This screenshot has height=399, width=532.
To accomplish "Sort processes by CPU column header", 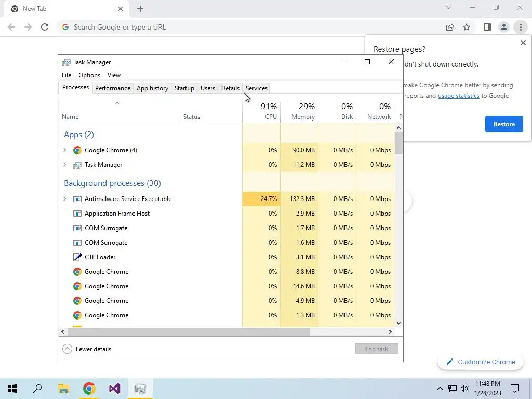I will [x=261, y=111].
